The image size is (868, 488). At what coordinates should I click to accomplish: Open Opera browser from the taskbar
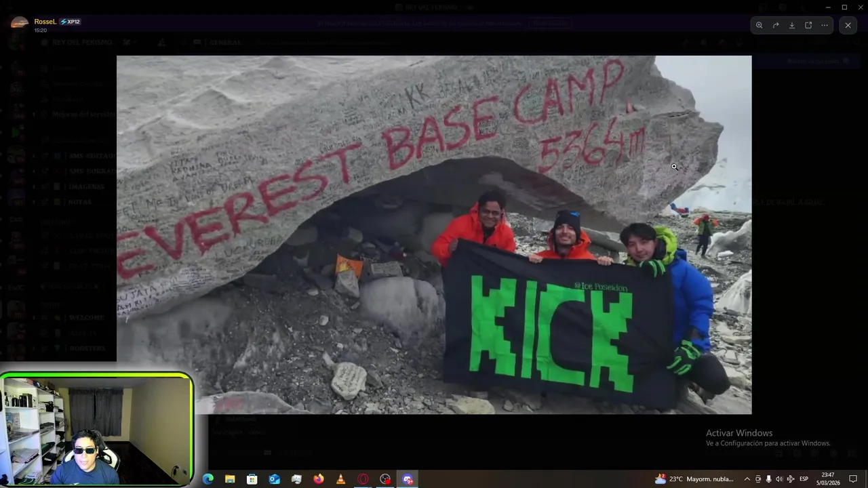[363, 479]
